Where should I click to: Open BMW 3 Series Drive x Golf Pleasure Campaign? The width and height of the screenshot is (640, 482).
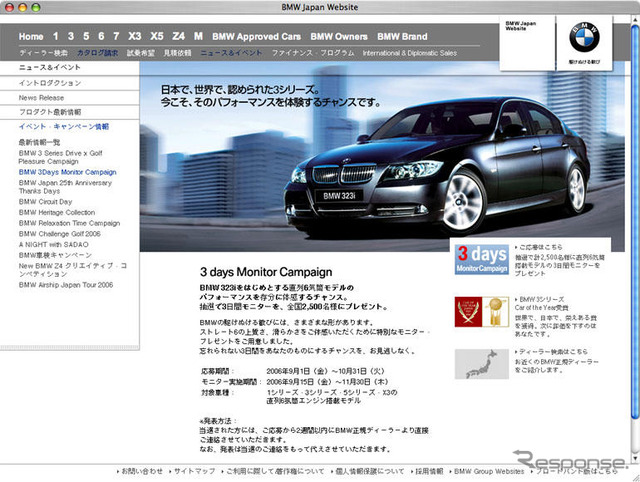tap(60, 157)
